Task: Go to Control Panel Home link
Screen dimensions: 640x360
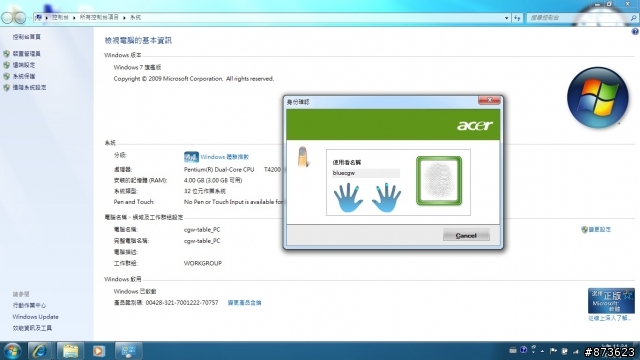Action: (27, 37)
